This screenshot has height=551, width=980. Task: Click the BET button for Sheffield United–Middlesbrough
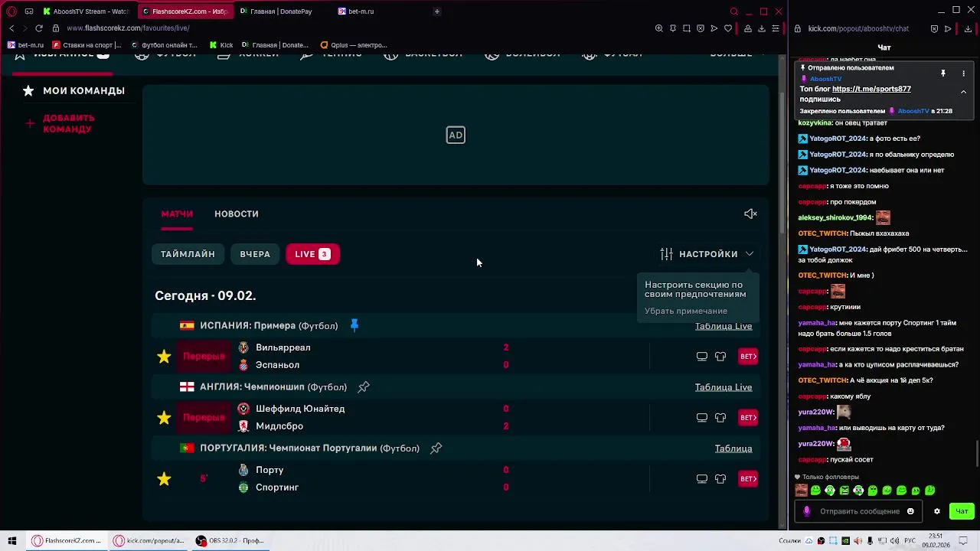coord(748,418)
